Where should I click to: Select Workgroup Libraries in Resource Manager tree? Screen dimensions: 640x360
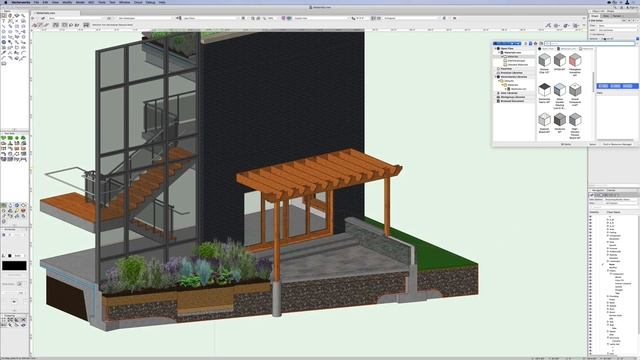513,97
